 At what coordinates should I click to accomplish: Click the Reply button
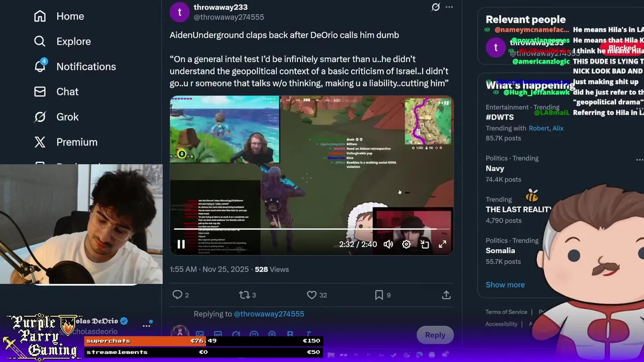pyautogui.click(x=435, y=335)
